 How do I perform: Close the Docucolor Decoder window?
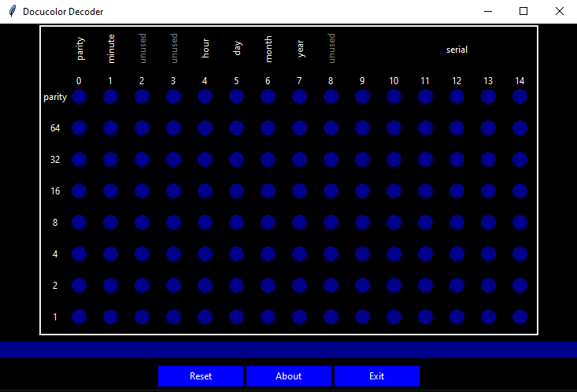560,11
